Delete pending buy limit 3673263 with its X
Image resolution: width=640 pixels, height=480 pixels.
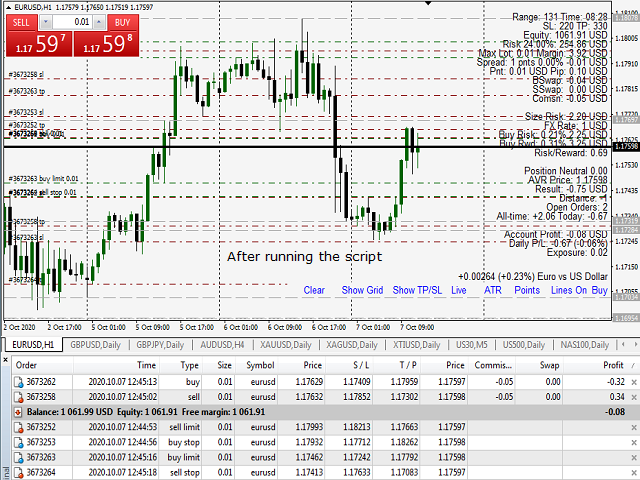click(634, 458)
